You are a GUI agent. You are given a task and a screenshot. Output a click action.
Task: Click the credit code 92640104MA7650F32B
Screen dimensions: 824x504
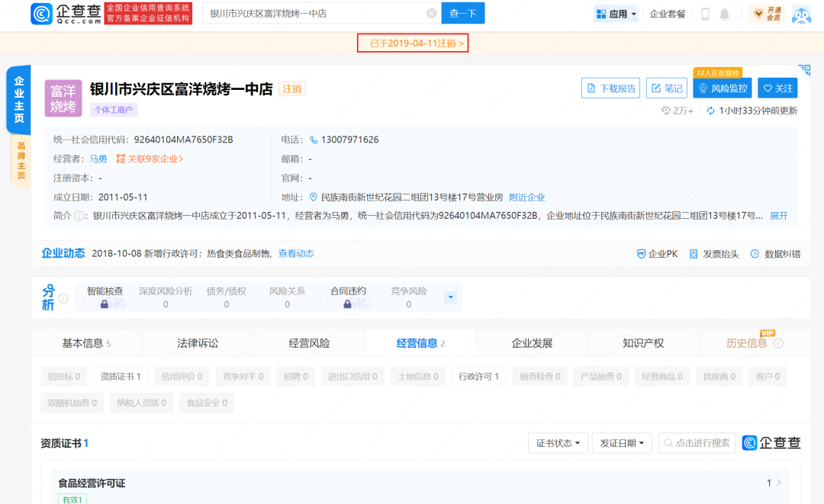coord(183,140)
